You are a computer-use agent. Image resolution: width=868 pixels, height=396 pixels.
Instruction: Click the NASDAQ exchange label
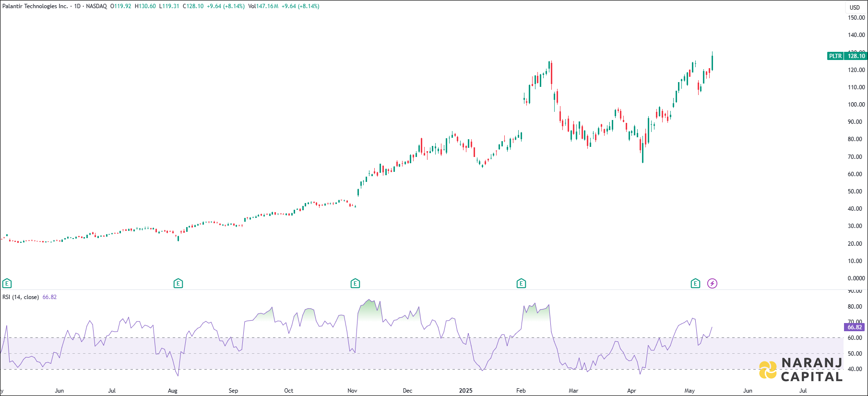96,6
